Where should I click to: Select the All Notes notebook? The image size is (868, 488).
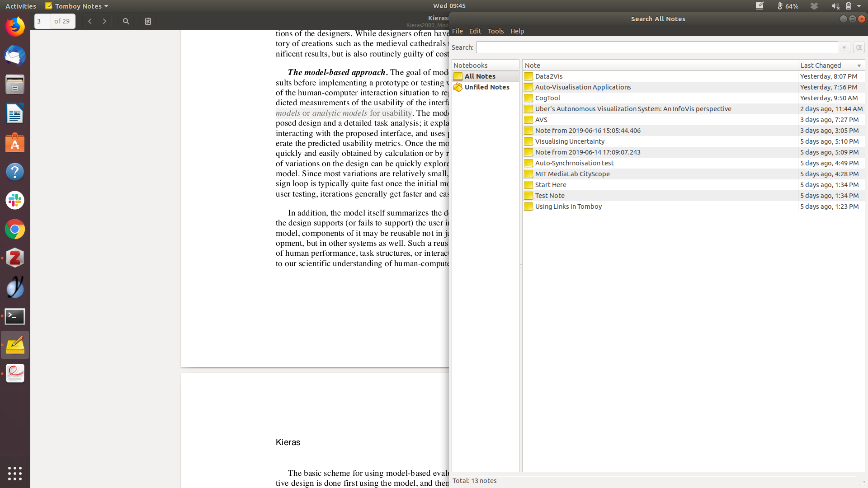click(x=480, y=76)
